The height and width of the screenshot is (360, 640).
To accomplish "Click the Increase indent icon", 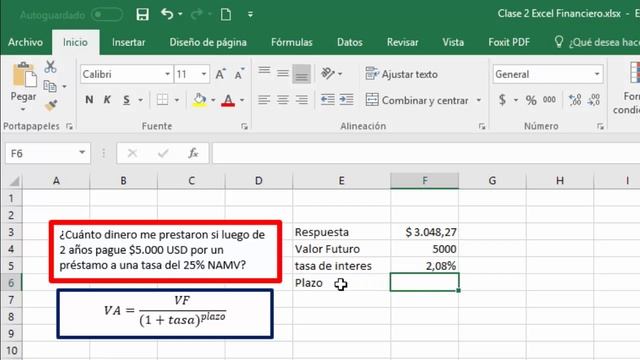I will coord(347,100).
